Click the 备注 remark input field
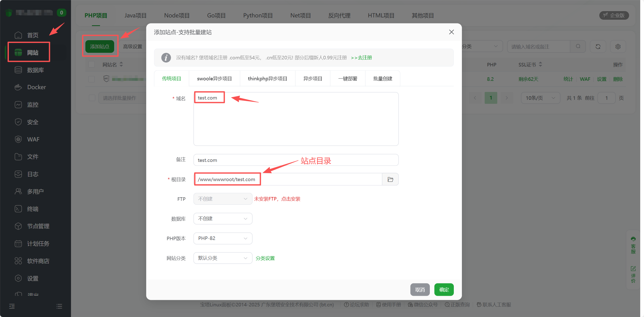Screen dimensions: 644x317 295,160
